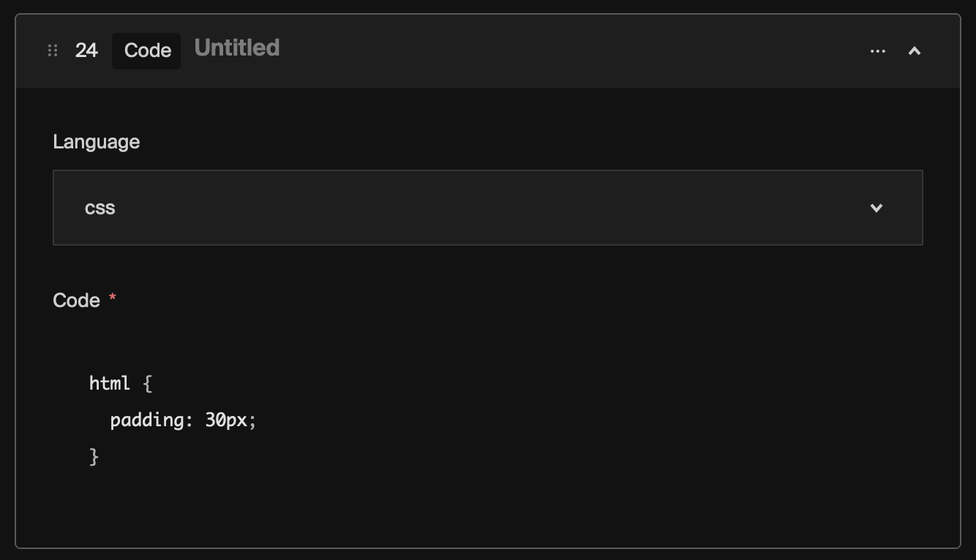This screenshot has width=976, height=560.
Task: Click the Language field label
Action: pyautogui.click(x=96, y=142)
